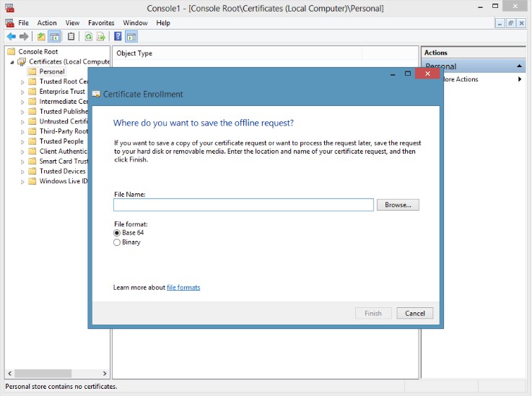This screenshot has width=532, height=396.
Task: Click the console toolbox icon beside File menu
Action: 10,22
